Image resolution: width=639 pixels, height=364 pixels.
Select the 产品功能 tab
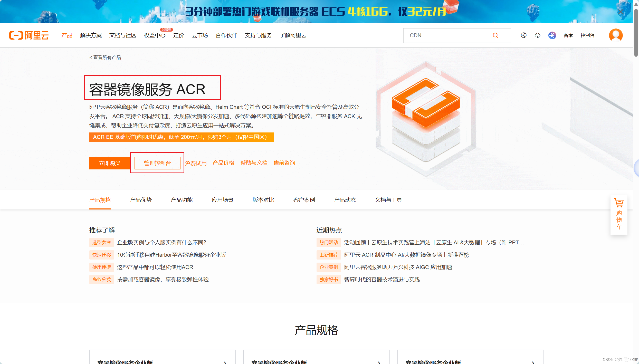coord(182,200)
